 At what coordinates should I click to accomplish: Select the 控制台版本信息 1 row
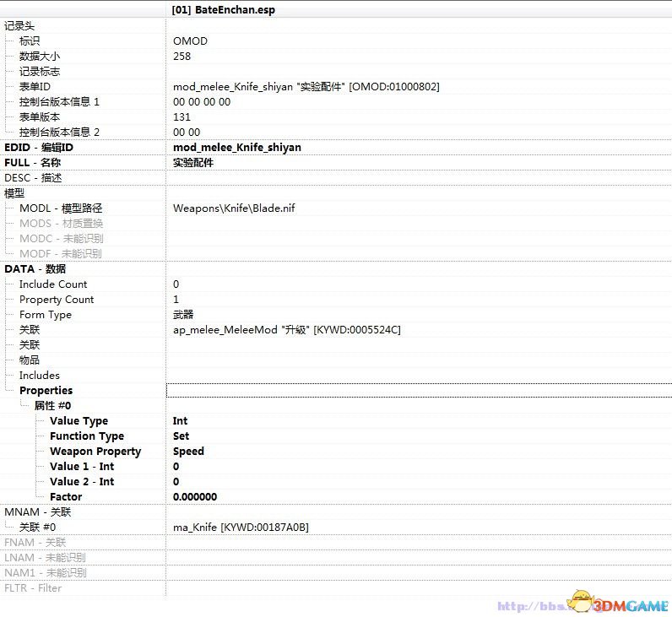59,102
